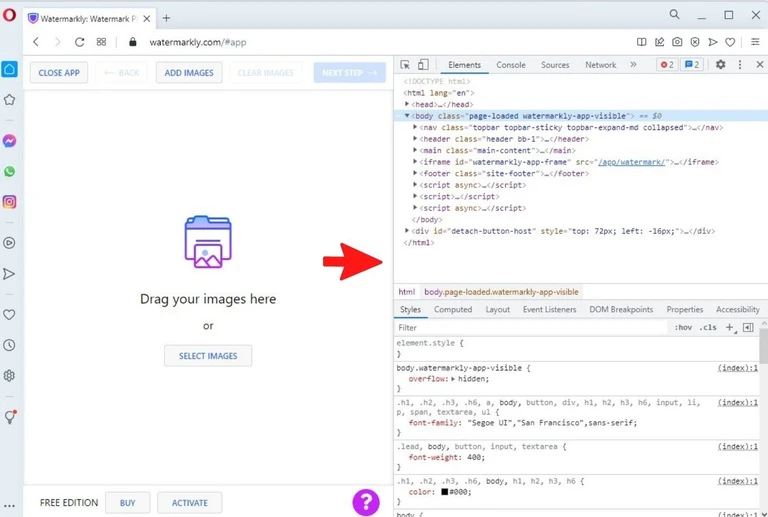Add new style rule plus icon
The height and width of the screenshot is (517, 768).
(730, 328)
